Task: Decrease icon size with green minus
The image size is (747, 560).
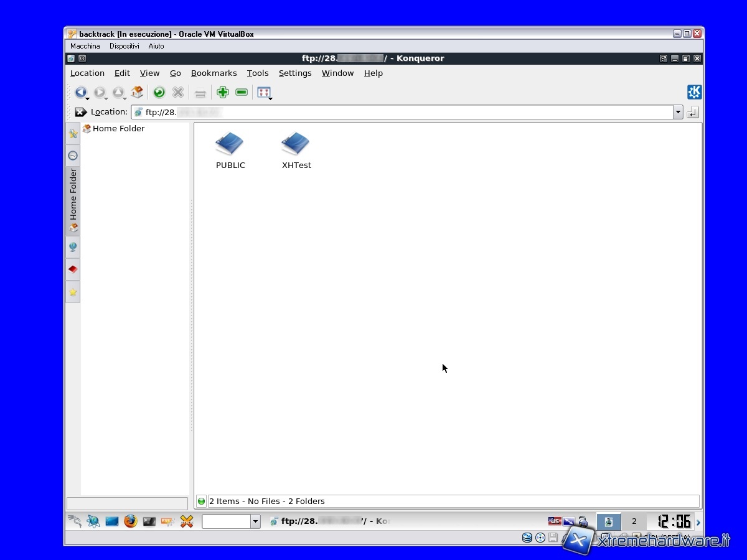Action: (x=242, y=93)
